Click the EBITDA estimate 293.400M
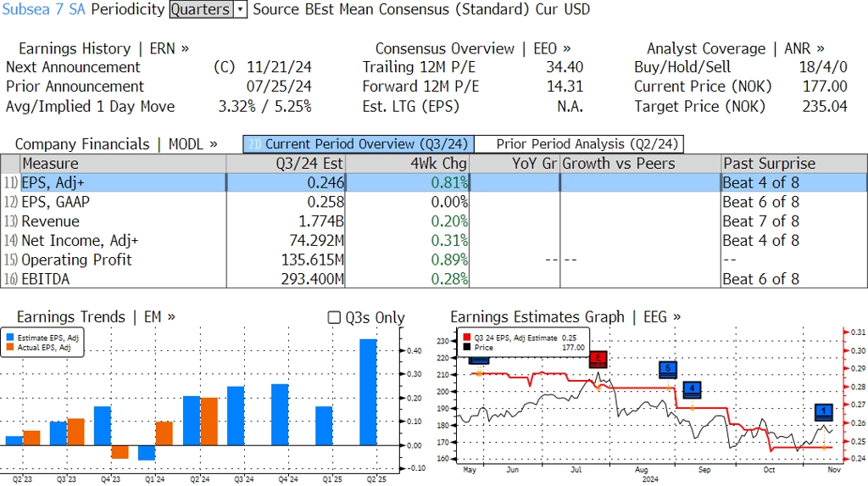 312,279
